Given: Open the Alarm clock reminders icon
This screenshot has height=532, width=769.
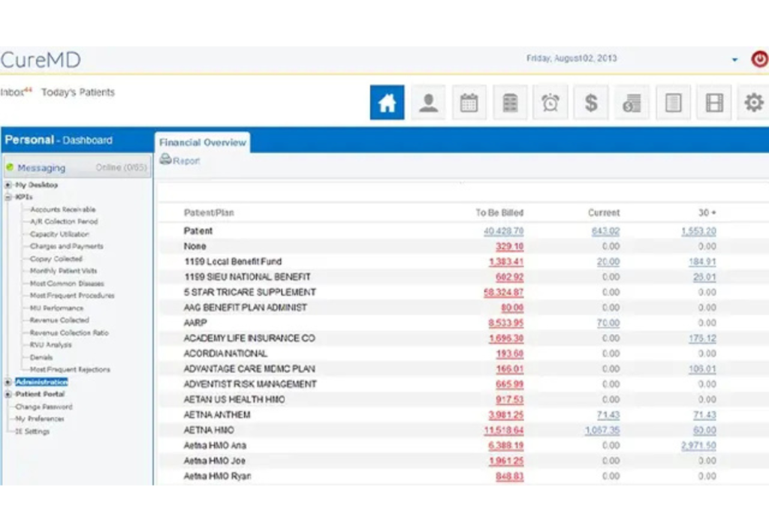Looking at the screenshot, I should click(x=550, y=102).
